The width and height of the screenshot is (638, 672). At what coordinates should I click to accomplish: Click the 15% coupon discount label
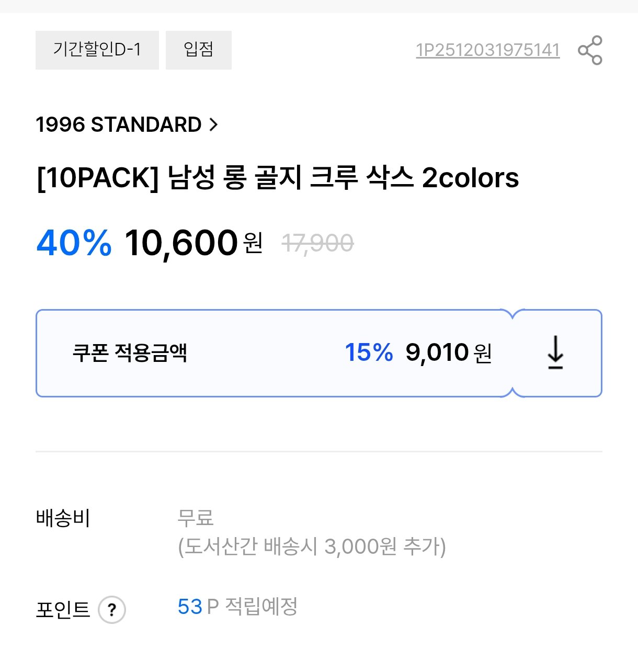(369, 352)
